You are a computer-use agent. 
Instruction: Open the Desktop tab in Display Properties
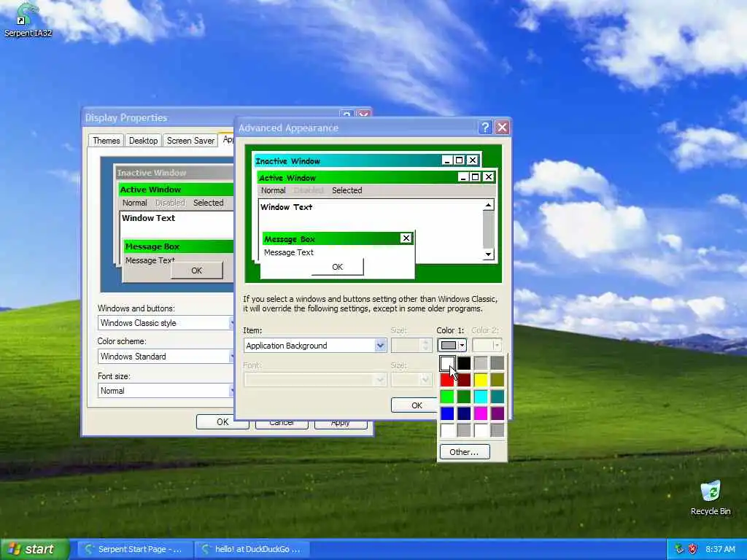click(144, 141)
